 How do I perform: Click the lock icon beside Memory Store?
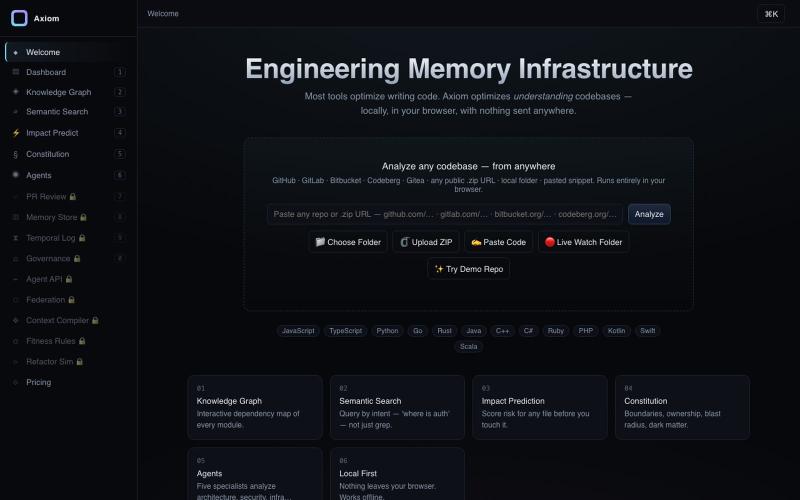[x=83, y=217]
